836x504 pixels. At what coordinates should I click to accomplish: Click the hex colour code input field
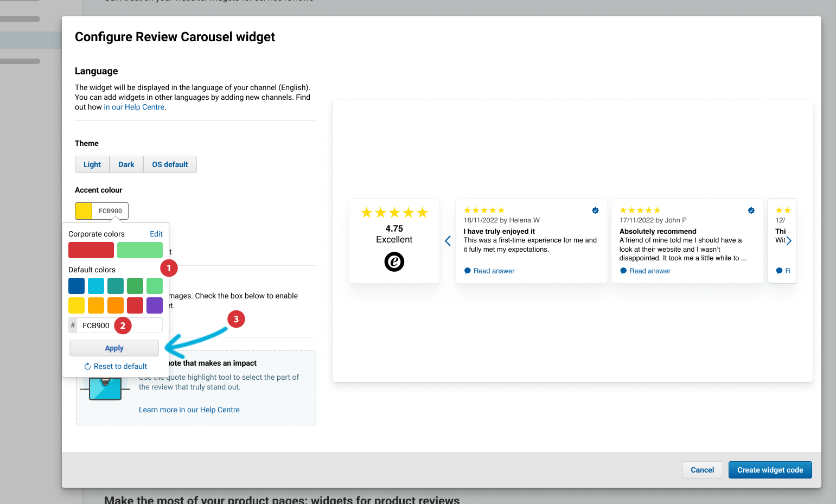pyautogui.click(x=119, y=326)
